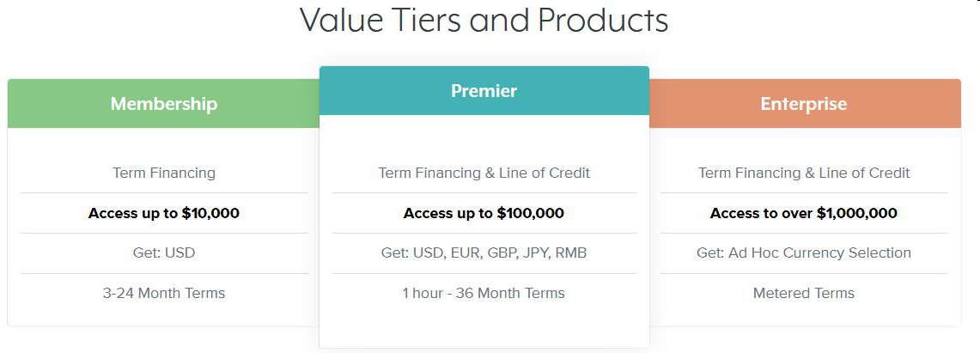Click Get: USD in Membership card
This screenshot has width=980, height=353.
[x=164, y=253]
